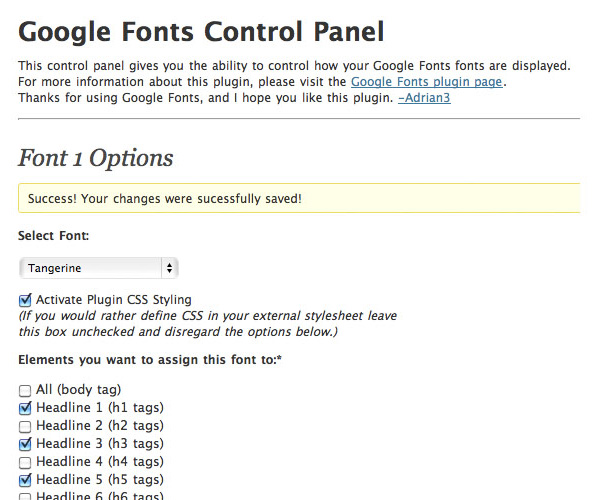Check the All (body tag) checkbox
Viewport: 615px width, 500px height.
25,390
